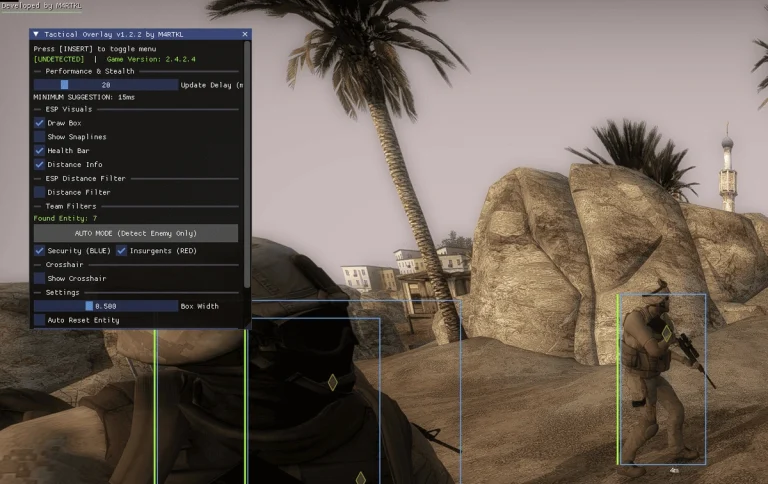Enable the Distance Filter checkbox
768x484 pixels.
pos(40,192)
